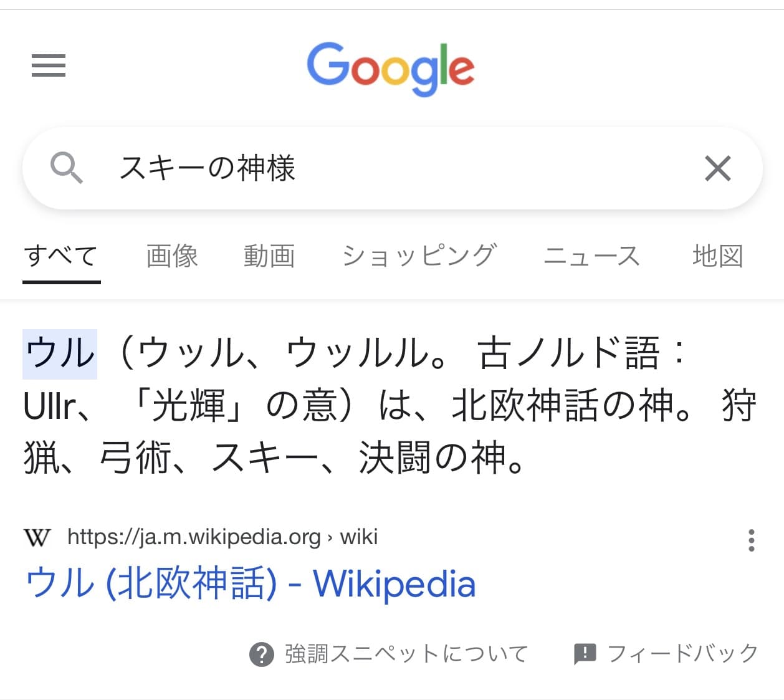Open the ショッピング results tab
The image size is (784, 700).
(x=420, y=256)
